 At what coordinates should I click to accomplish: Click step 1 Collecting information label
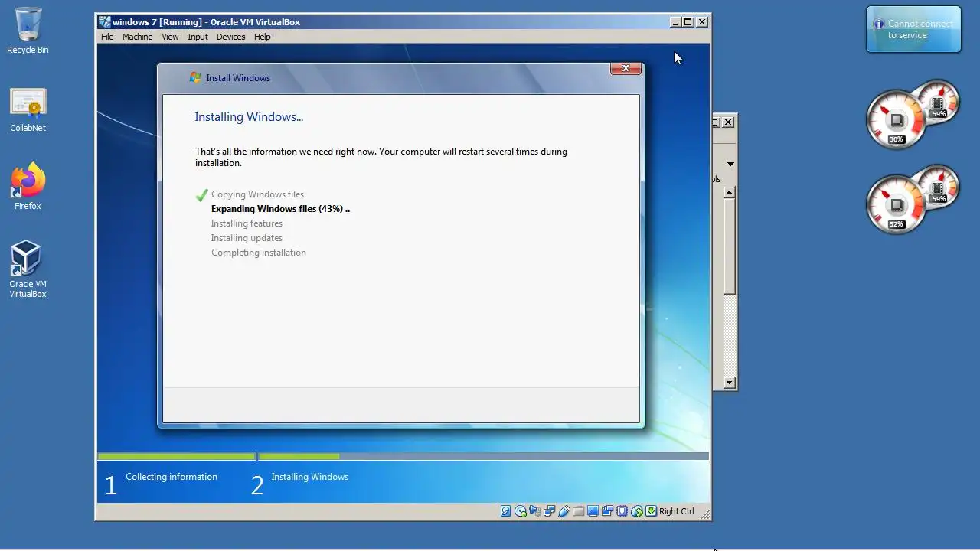tap(171, 477)
